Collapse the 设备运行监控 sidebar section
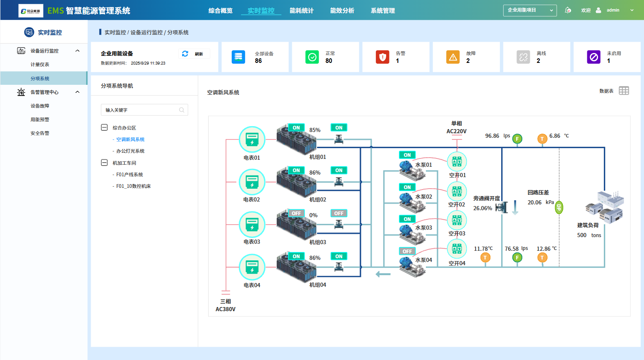 [77, 51]
